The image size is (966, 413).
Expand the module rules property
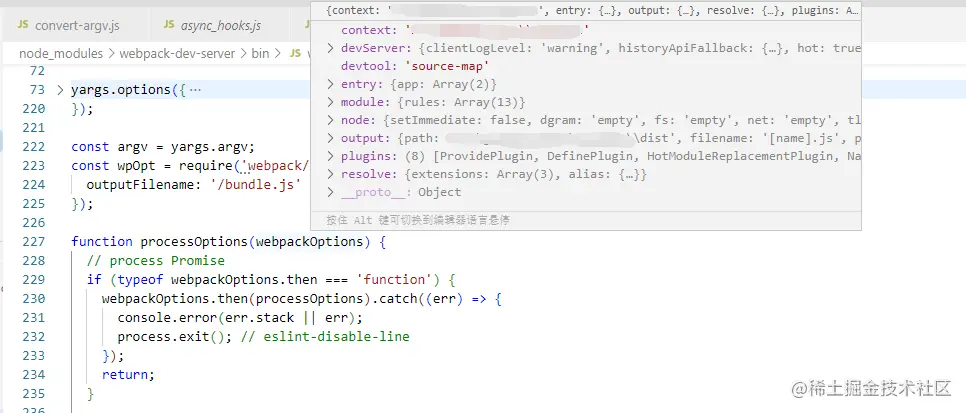tap(330, 102)
